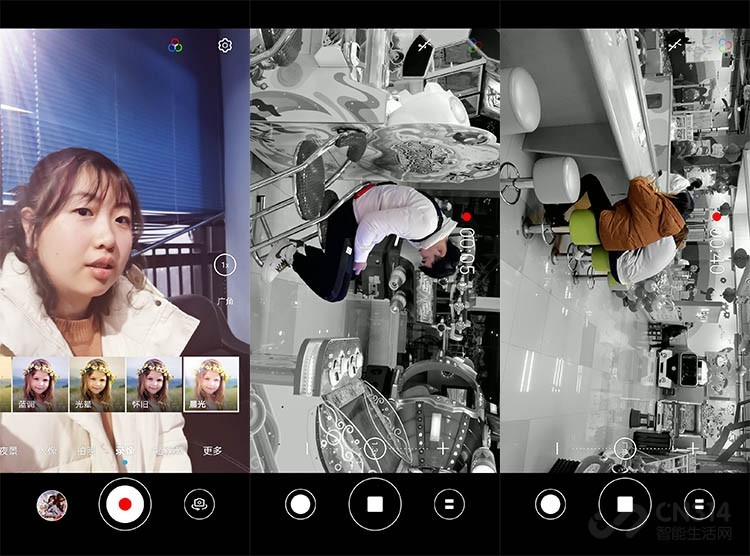Screen dimensions: 750x556
Task: Tap the red record button
Action: click(125, 504)
